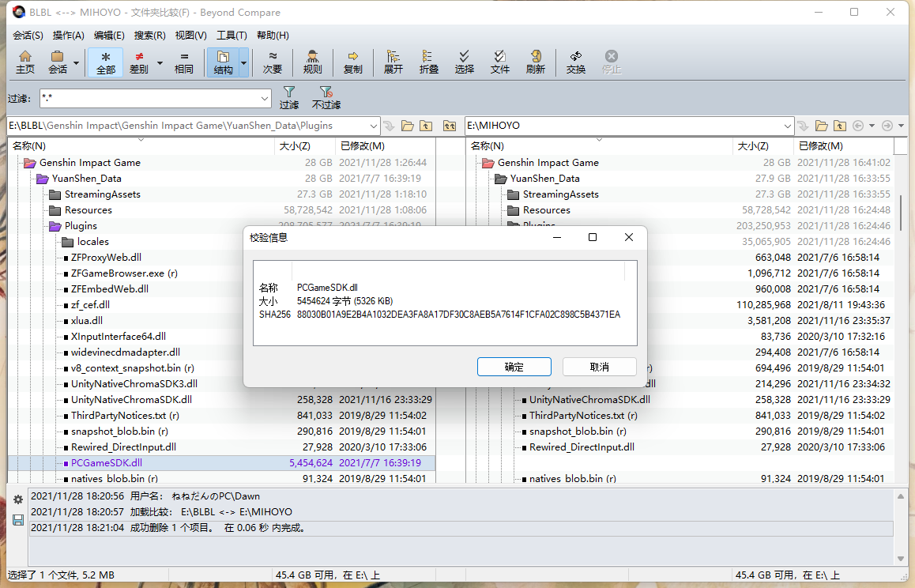The width and height of the screenshot is (915, 588).
Task: Select xlua.dll in left pane
Action: [x=87, y=321]
